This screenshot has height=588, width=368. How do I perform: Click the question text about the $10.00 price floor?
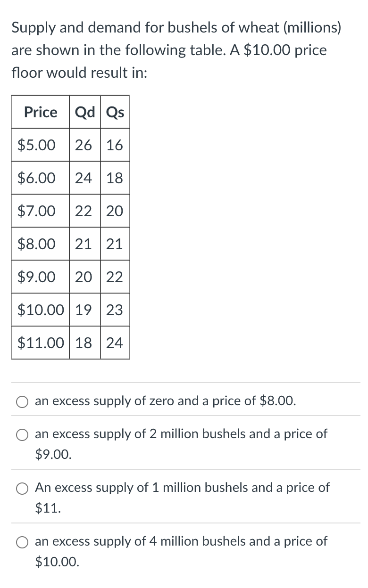point(175,50)
